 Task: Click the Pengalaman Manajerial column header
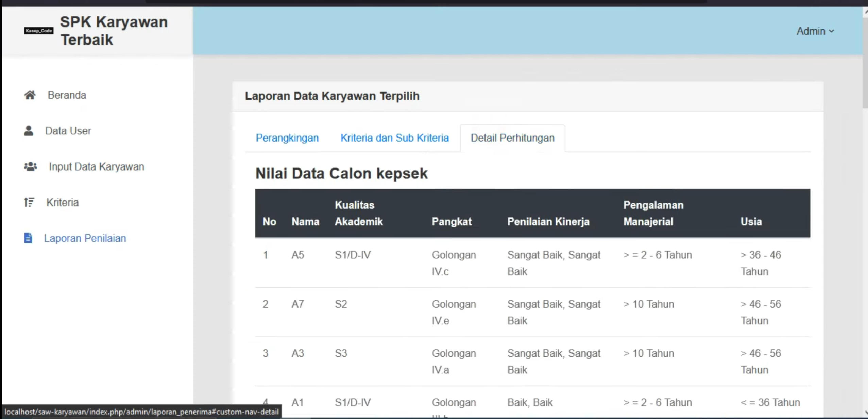(653, 213)
